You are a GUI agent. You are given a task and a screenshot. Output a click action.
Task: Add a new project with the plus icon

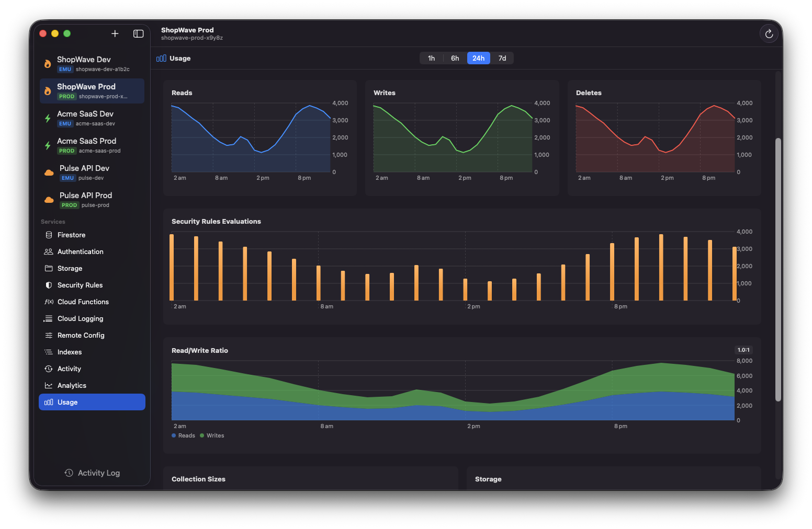[115, 33]
